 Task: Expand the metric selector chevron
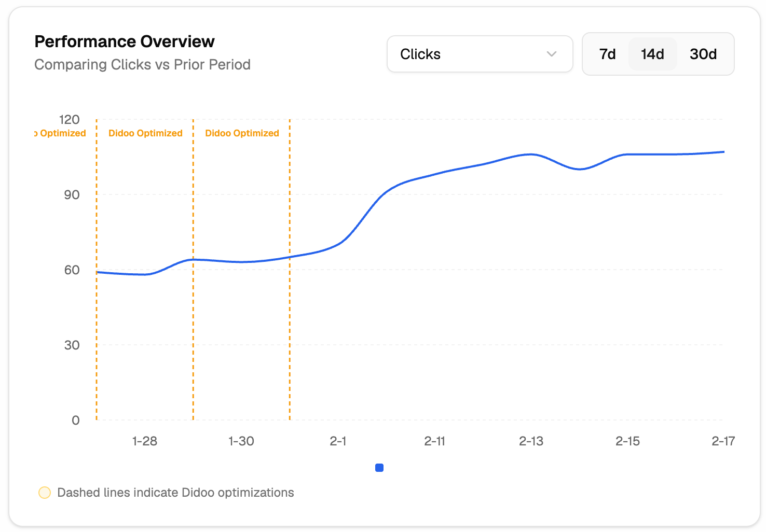551,54
